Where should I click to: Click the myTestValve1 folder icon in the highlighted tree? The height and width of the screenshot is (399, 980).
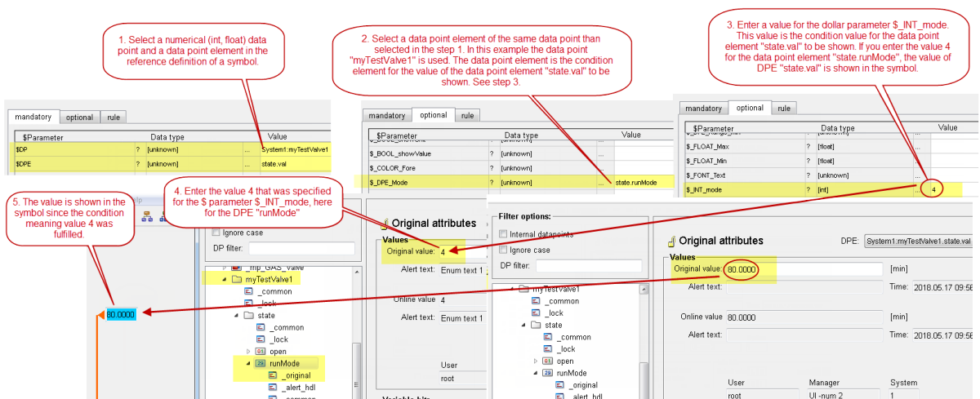pos(238,279)
